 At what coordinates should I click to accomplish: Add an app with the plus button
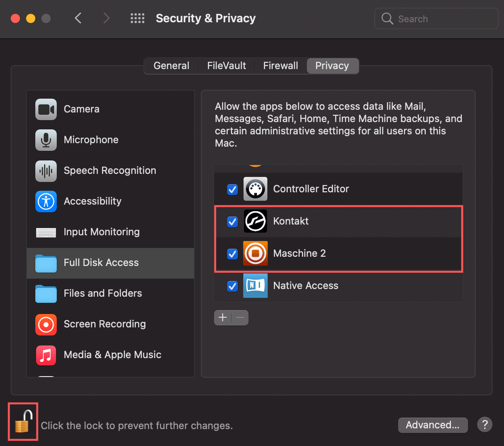coord(223,317)
